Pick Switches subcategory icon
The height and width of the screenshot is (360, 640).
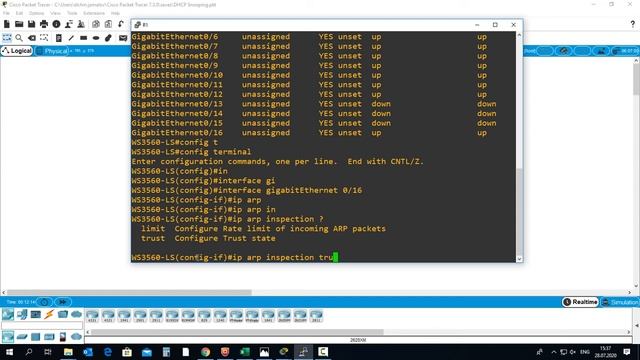(x=22, y=337)
